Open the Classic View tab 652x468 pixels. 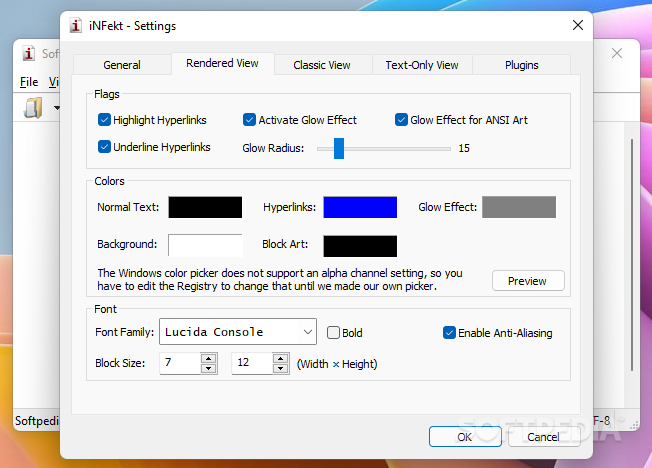322,65
